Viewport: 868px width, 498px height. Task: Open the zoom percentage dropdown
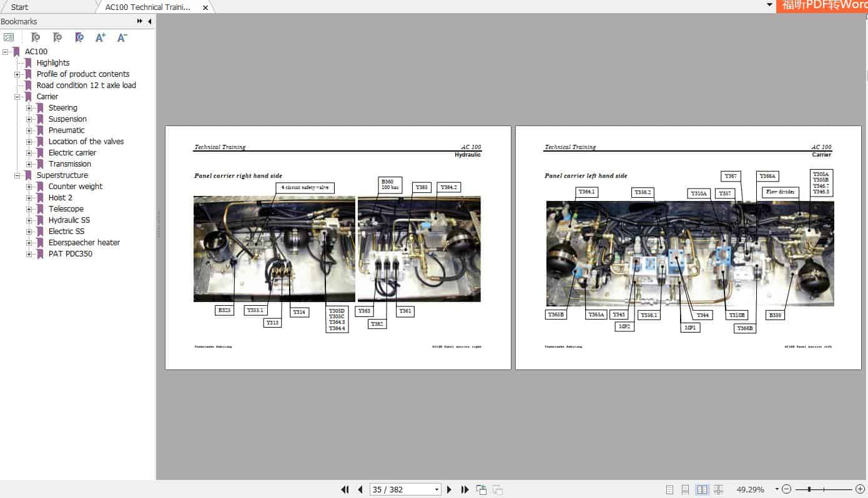(x=776, y=489)
